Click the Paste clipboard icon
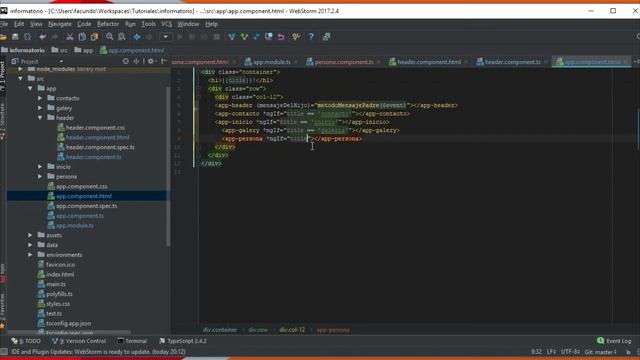The height and width of the screenshot is (360, 640). tap(94, 37)
